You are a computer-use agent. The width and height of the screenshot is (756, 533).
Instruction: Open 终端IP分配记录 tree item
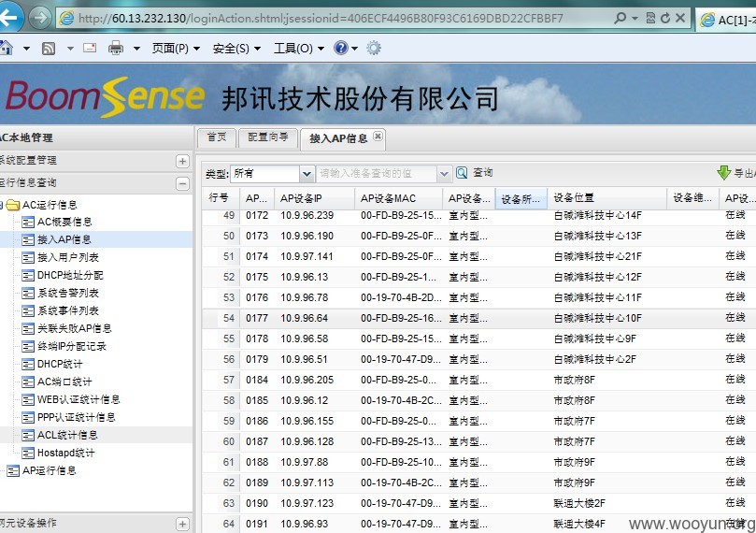(x=72, y=347)
